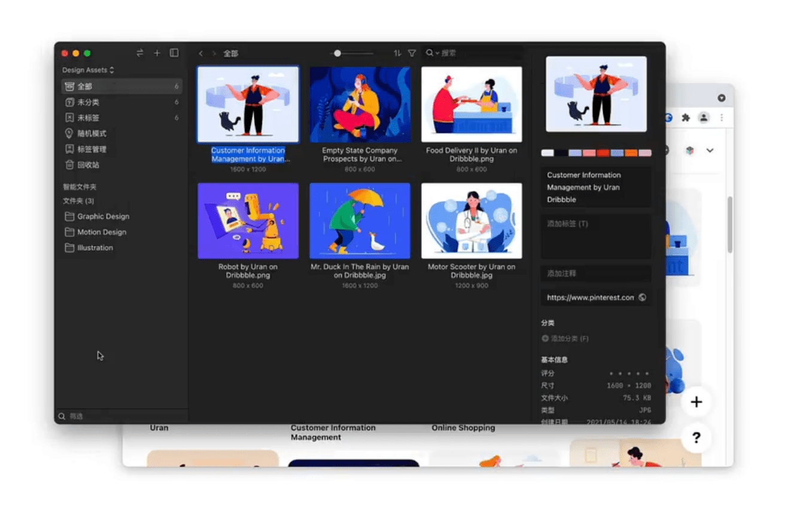This screenshot has height=532, width=785.
Task: Click 添加分类 (F) button
Action: (565, 339)
